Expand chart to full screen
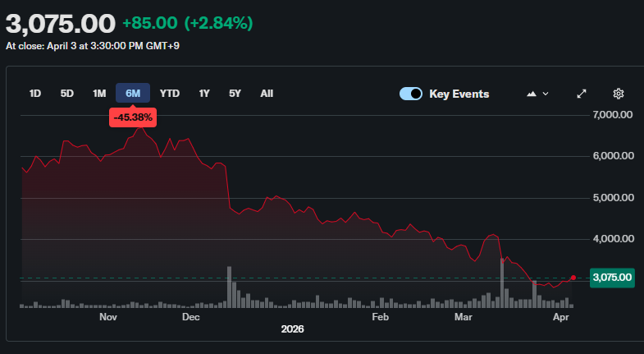Image resolution: width=644 pixels, height=354 pixels. pyautogui.click(x=581, y=94)
